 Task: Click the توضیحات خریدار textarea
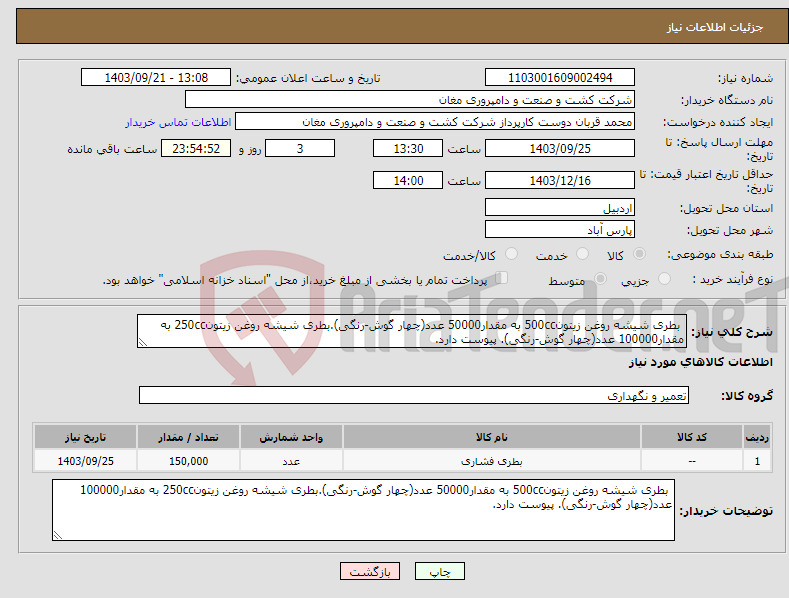(x=363, y=510)
